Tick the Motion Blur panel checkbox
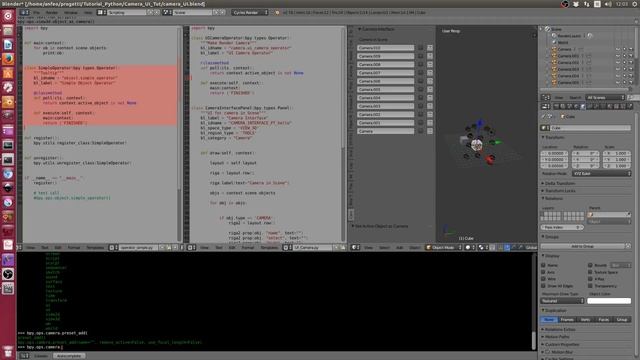 click(x=547, y=352)
